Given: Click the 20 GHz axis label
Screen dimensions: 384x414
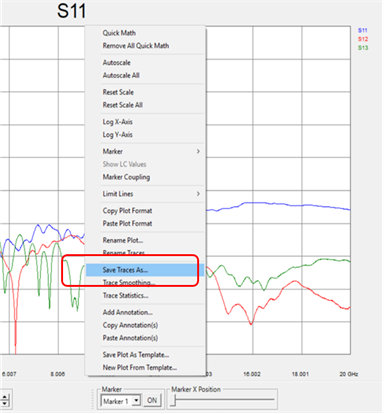Looking at the screenshot, I should [x=348, y=374].
